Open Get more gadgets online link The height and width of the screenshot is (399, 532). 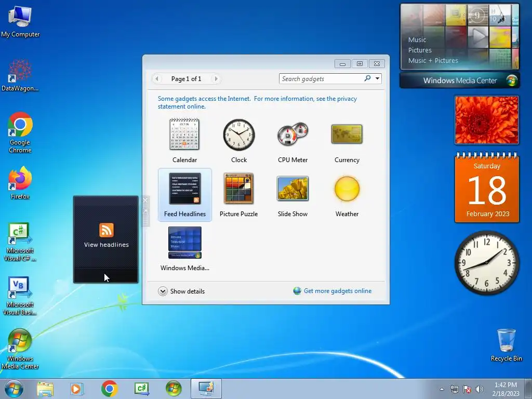[338, 291]
